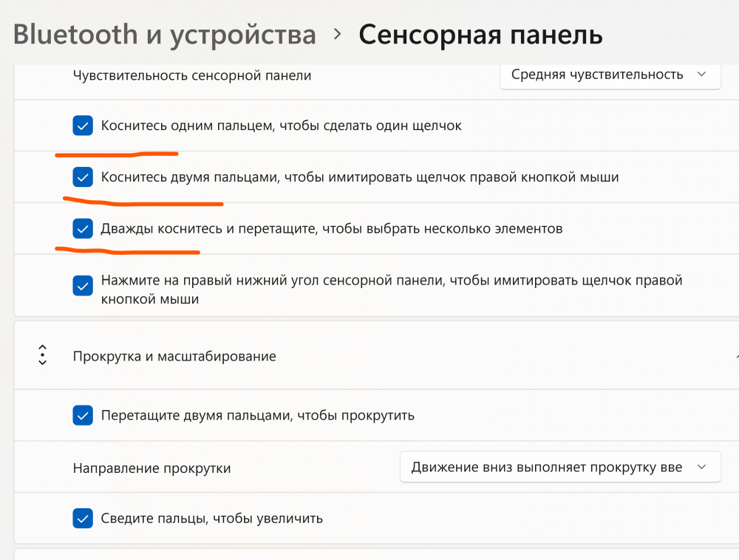Click the 'Направление прокрутки' label
Viewport: 739px width, 560px height.
(x=151, y=468)
